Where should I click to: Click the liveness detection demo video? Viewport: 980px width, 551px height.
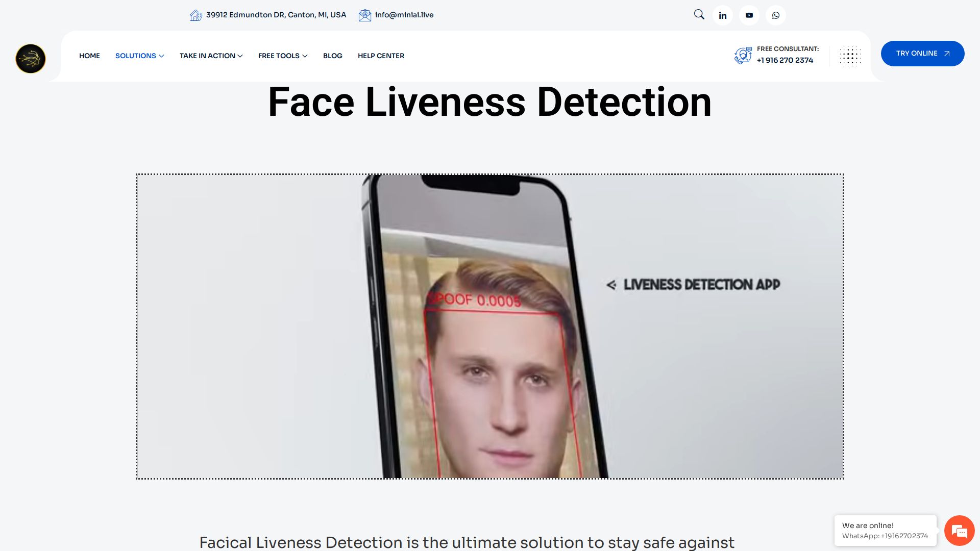point(489,327)
